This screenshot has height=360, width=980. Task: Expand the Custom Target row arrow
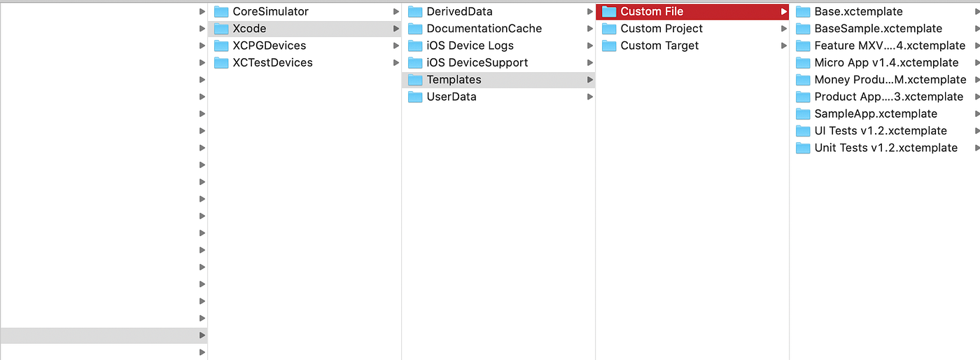784,46
